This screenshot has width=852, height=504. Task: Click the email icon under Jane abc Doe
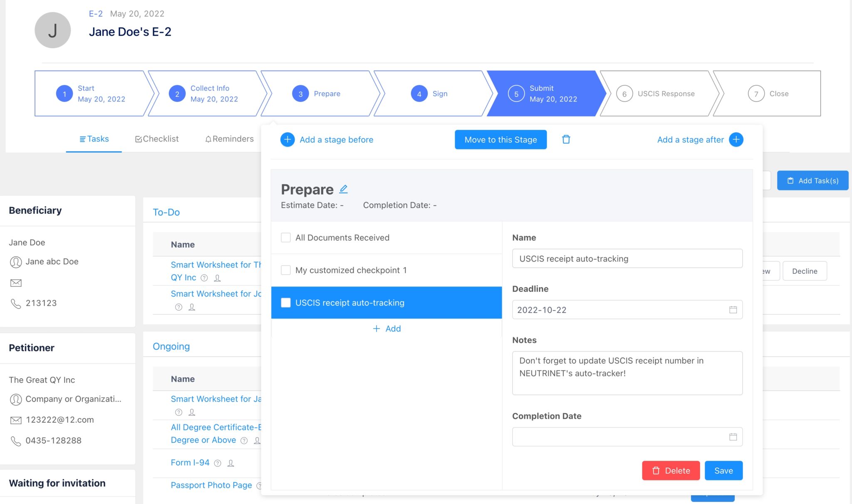(x=16, y=283)
